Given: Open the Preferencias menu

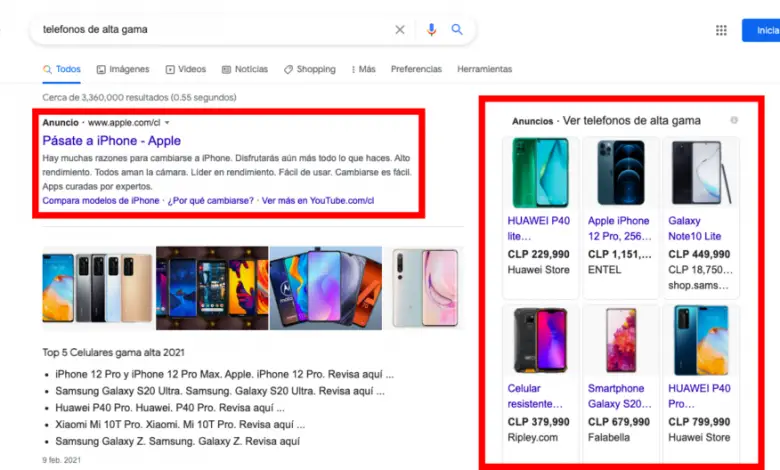Looking at the screenshot, I should click(416, 69).
